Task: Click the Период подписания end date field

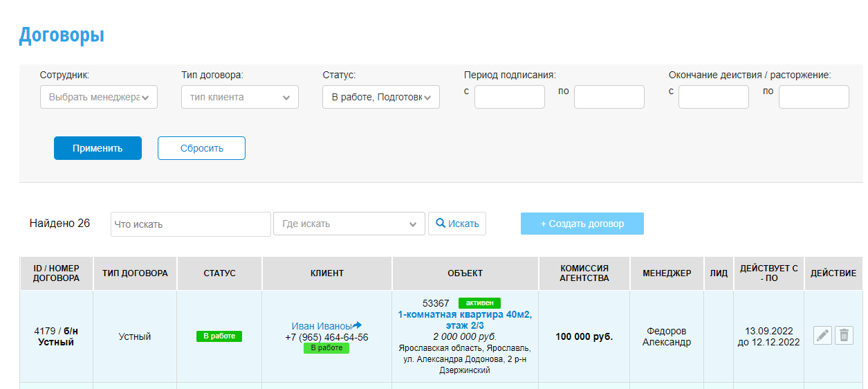Action: (609, 97)
